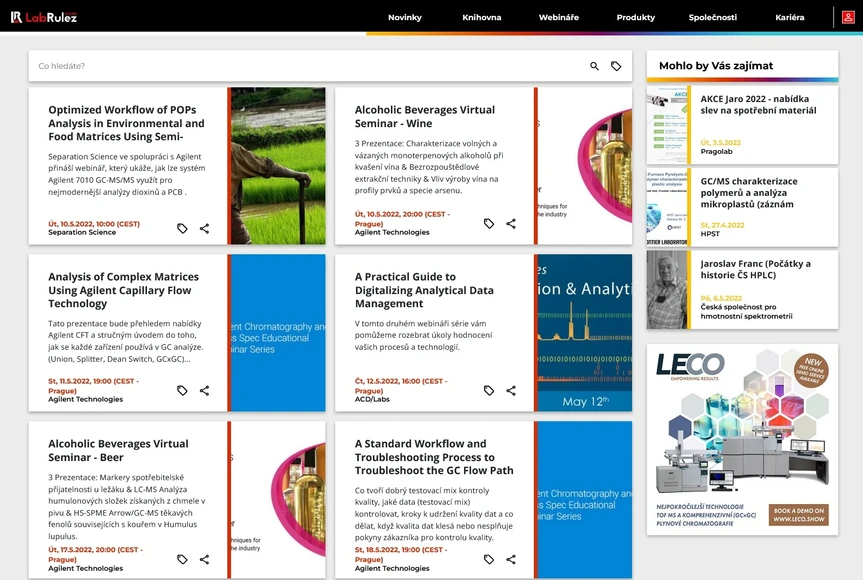Open the Webináře menu
The height and width of the screenshot is (580, 863).
click(558, 17)
